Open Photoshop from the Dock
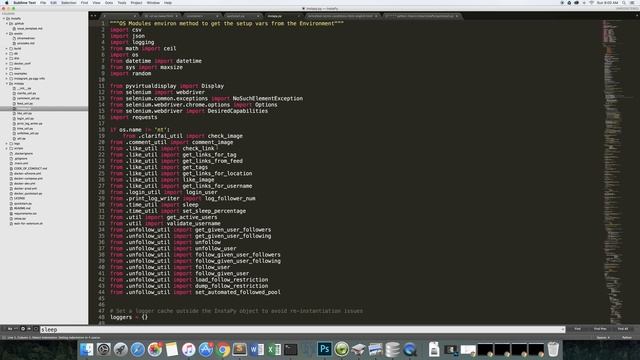This screenshot has width=640, height=360. [x=324, y=349]
